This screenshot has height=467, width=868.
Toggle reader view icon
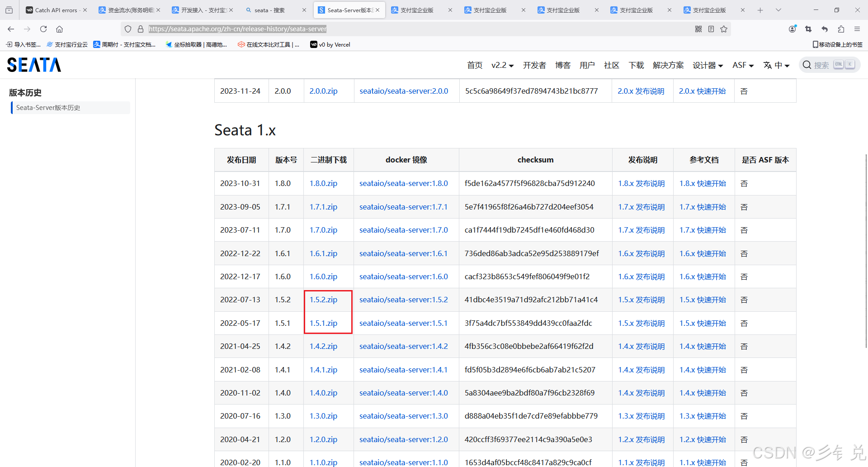point(711,29)
